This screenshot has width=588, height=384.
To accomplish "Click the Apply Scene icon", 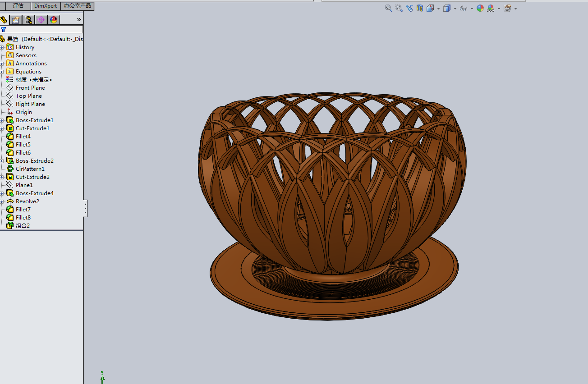I will click(491, 8).
